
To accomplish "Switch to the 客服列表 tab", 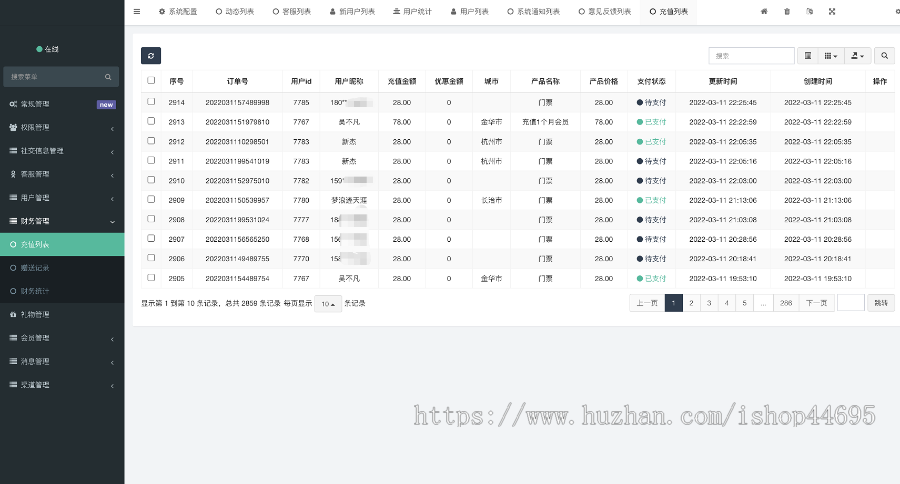I will click(292, 11).
